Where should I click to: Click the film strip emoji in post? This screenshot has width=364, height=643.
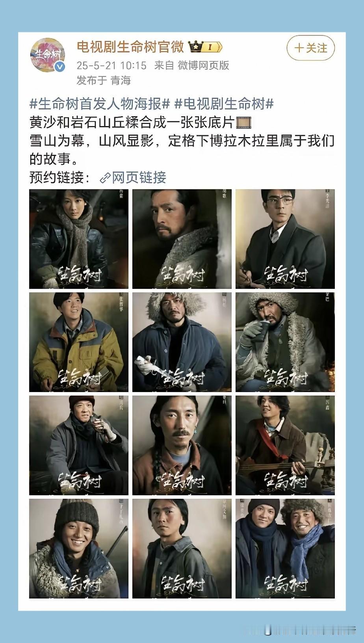click(x=243, y=122)
